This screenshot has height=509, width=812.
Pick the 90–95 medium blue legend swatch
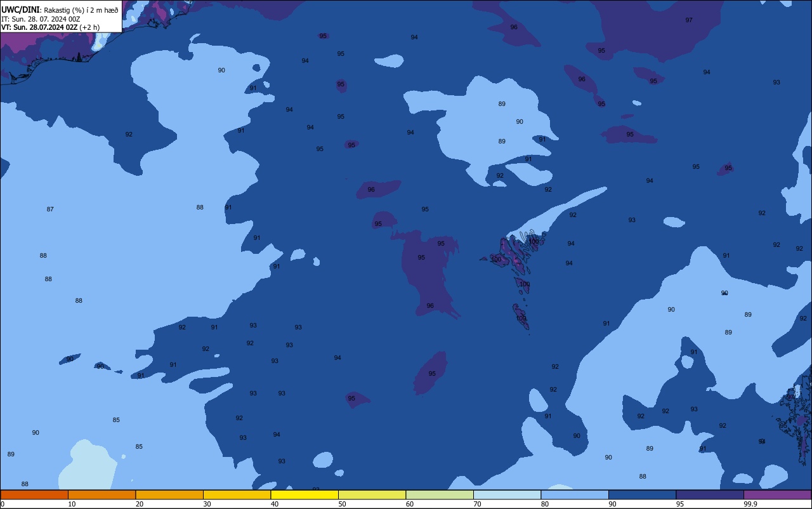642,494
